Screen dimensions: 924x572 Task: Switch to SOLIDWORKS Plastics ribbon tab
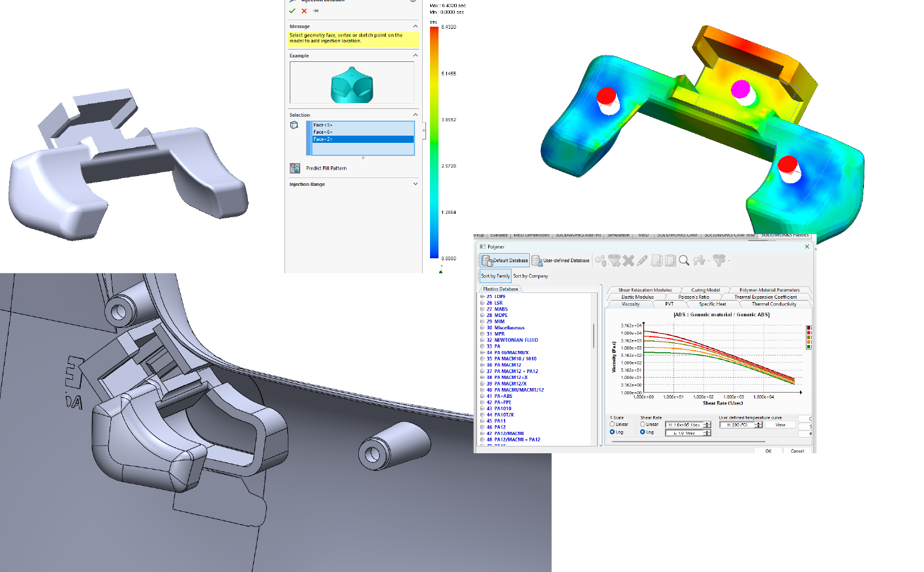pos(784,235)
